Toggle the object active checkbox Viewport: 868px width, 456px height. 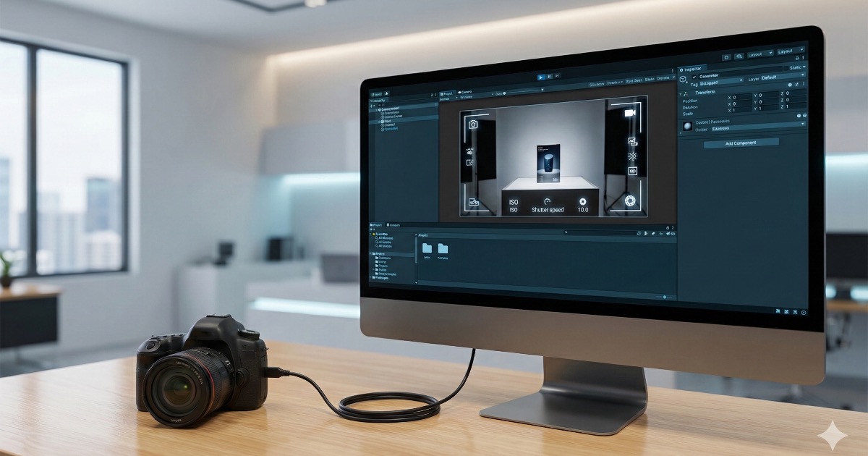click(694, 77)
